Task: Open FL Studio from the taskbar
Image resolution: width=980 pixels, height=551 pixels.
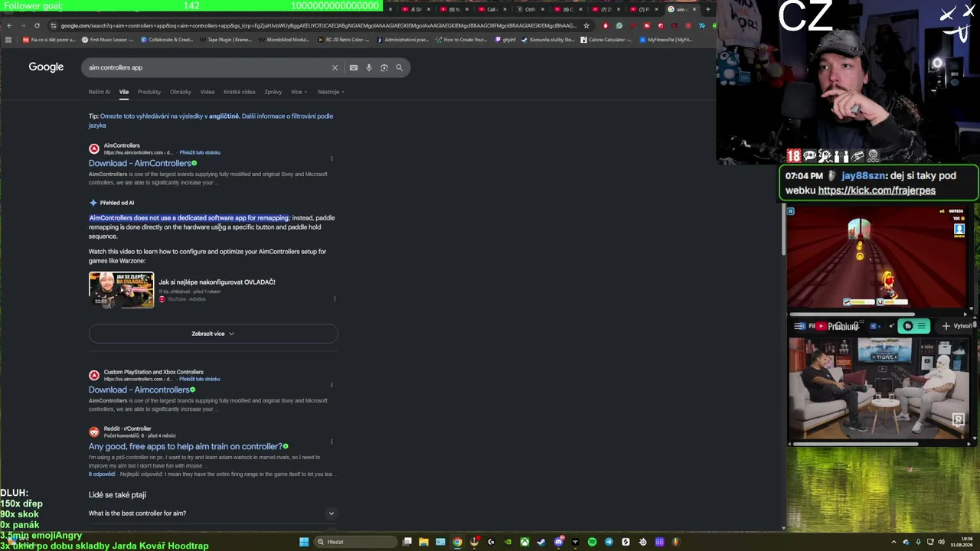Action: pos(676,542)
